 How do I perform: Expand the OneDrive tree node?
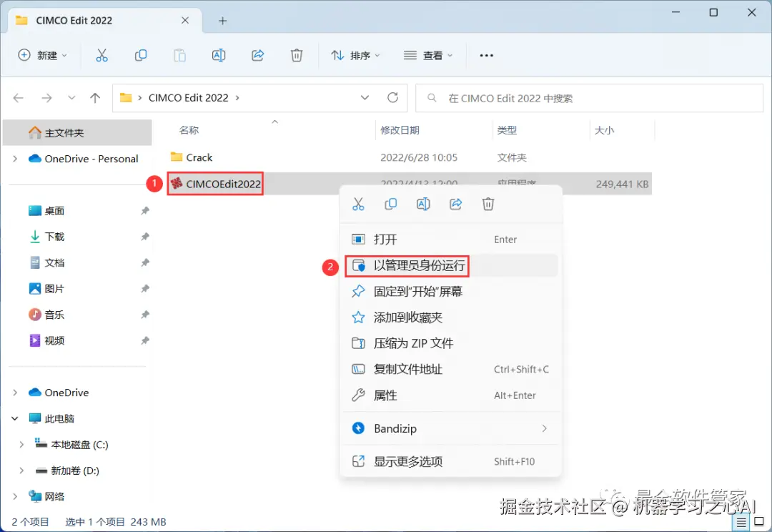tap(15, 393)
